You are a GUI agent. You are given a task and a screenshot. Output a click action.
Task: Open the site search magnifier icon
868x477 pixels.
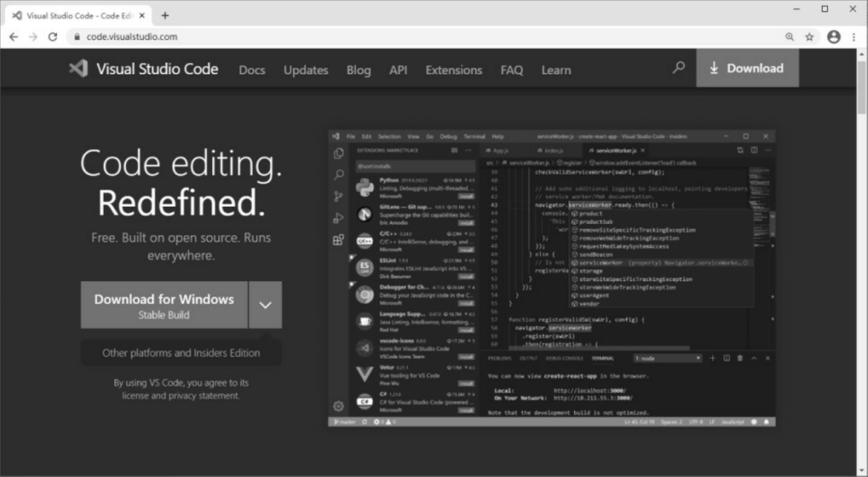pos(679,68)
